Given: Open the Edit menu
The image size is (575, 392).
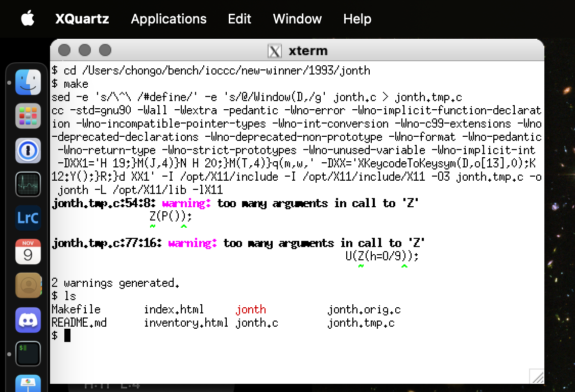Looking at the screenshot, I should click(239, 19).
